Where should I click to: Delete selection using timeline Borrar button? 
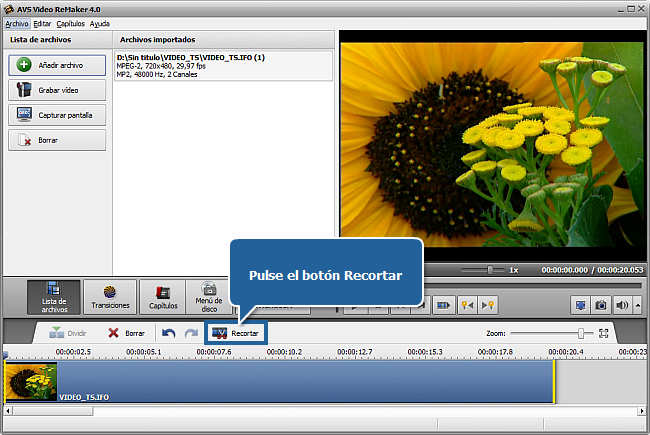click(x=126, y=333)
